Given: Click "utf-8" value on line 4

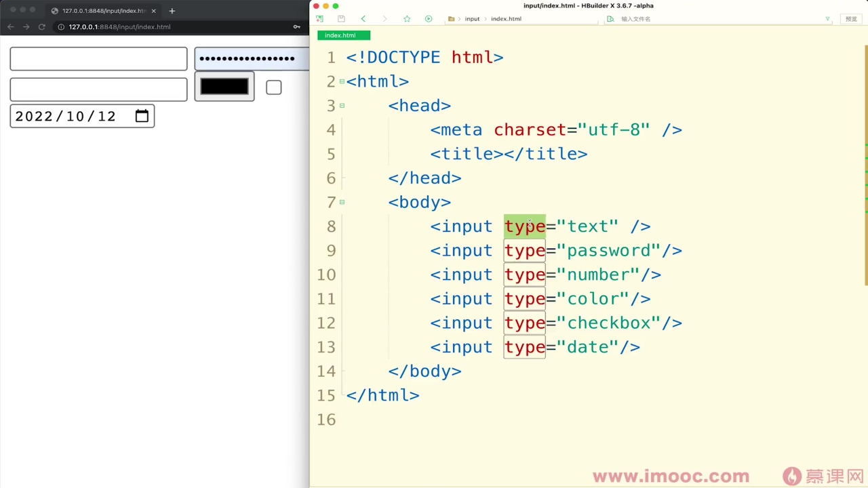Looking at the screenshot, I should pyautogui.click(x=614, y=130).
